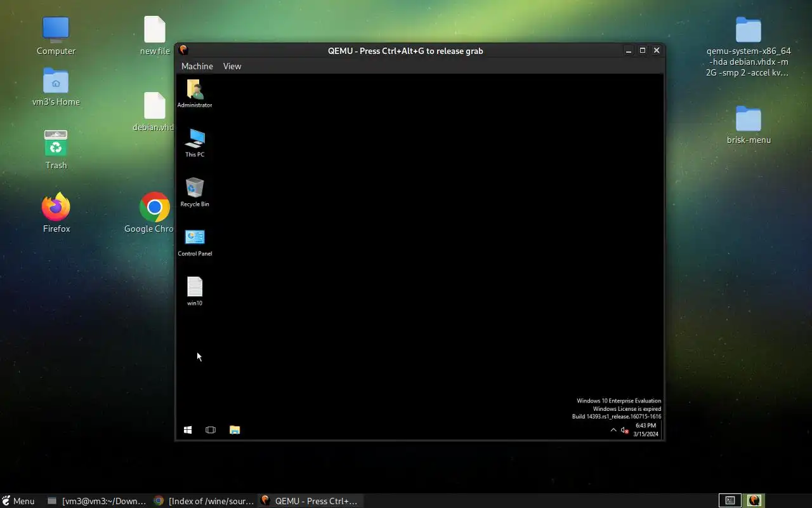Click the muted speaker volume tray icon
The height and width of the screenshot is (508, 812).
[x=624, y=430]
